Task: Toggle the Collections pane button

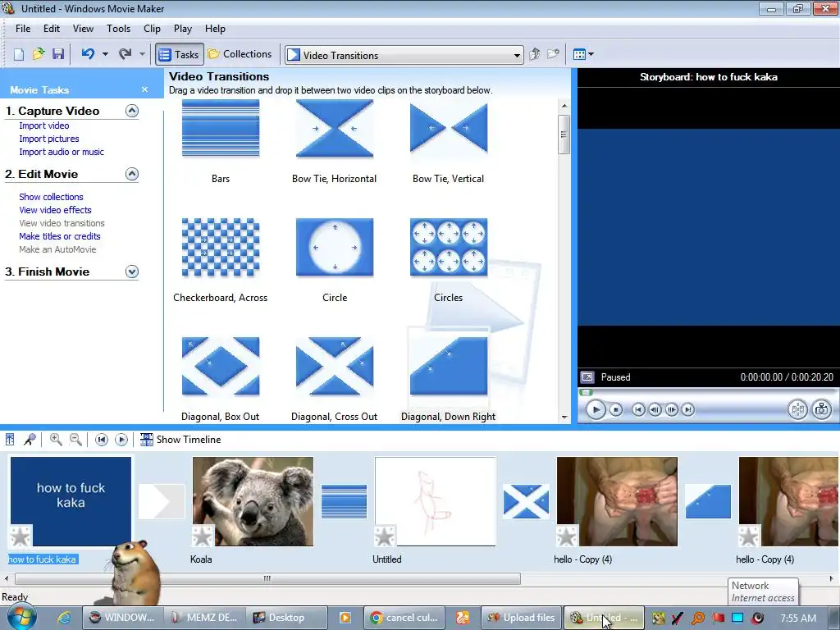Action: click(240, 54)
